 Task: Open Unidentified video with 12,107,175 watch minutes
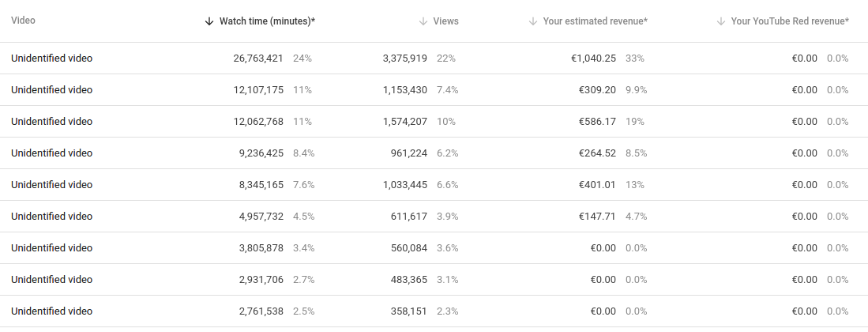coord(51,90)
